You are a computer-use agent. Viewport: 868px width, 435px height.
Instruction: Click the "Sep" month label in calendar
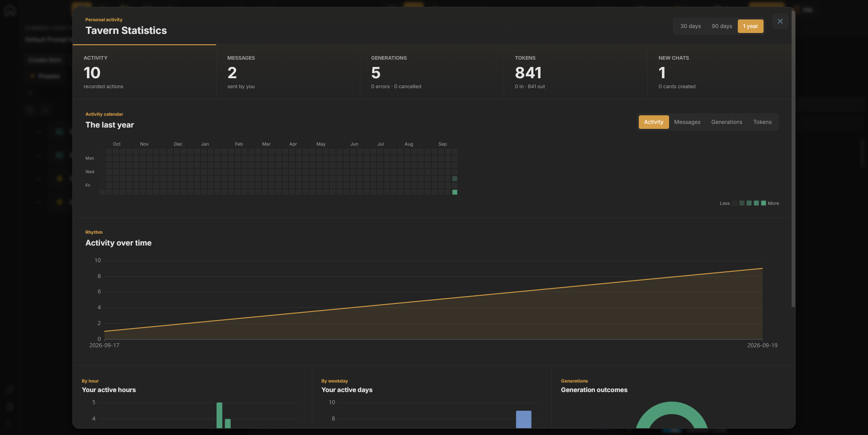(x=443, y=144)
